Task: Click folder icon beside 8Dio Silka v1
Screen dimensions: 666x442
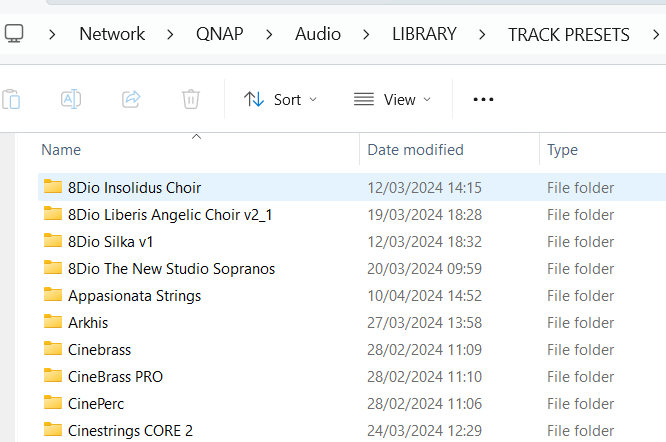Action: tap(53, 240)
